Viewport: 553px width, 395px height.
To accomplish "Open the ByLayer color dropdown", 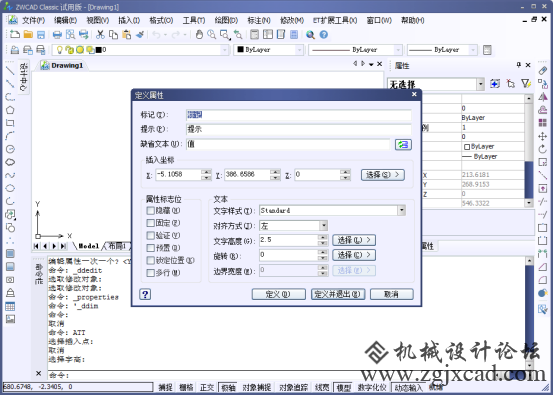I will click(299, 50).
